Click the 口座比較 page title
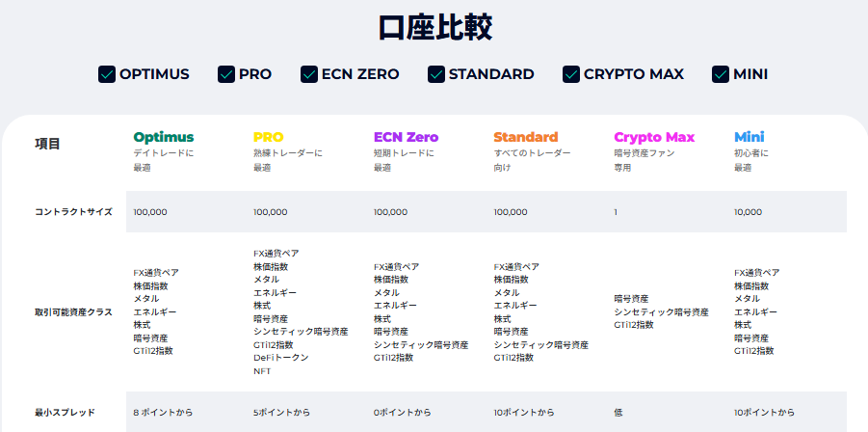This screenshot has width=868, height=432. click(435, 28)
